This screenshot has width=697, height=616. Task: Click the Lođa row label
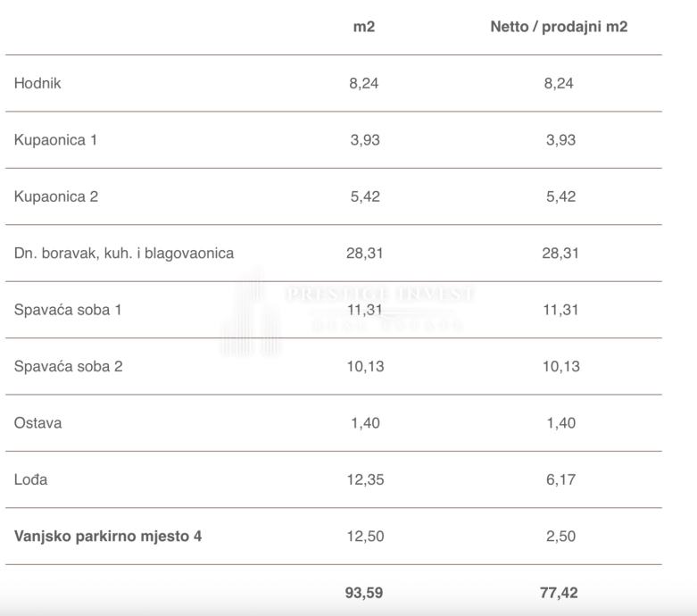31,479
